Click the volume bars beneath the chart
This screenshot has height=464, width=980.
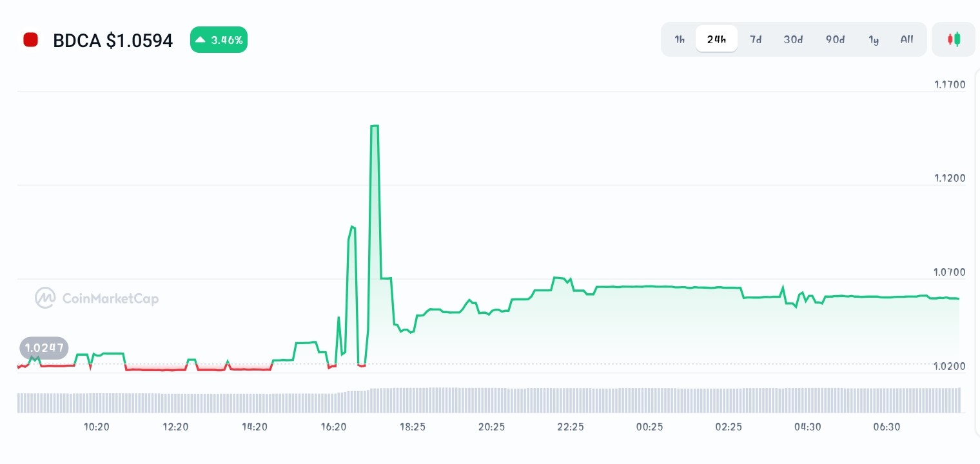coord(489,400)
